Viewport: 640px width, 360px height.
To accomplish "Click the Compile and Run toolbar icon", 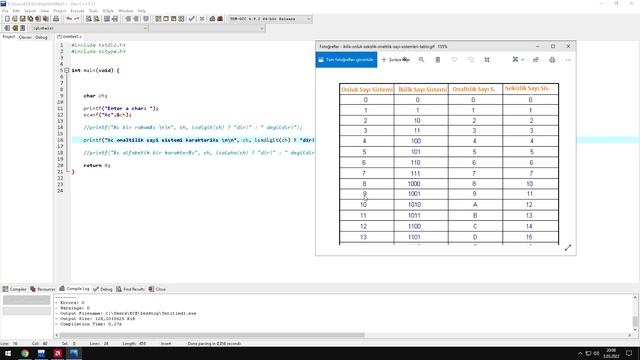I will 173,19.
